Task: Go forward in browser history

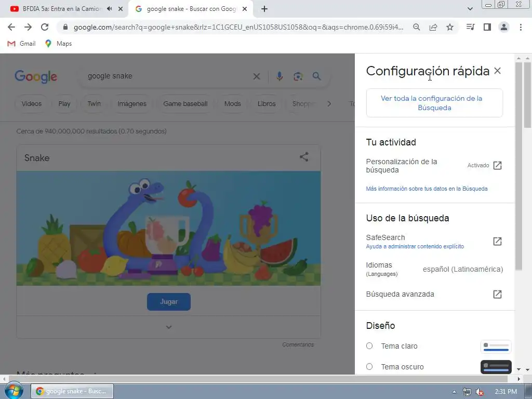Action: [28, 27]
